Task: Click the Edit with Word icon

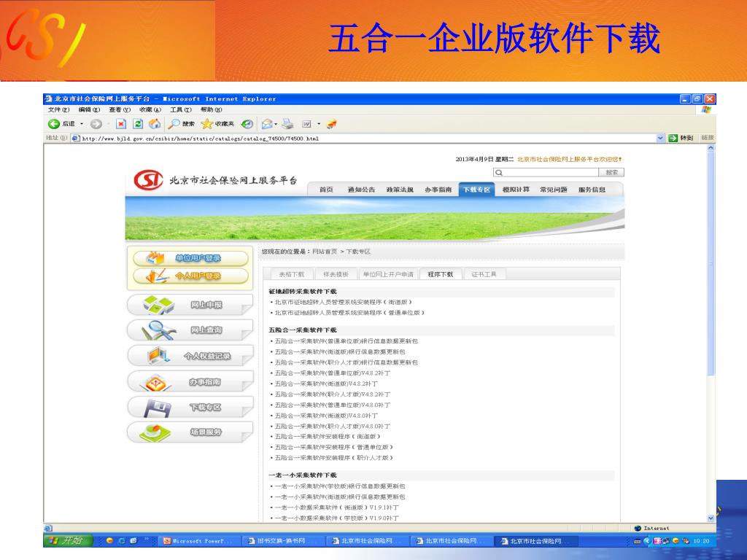Action: coord(306,124)
